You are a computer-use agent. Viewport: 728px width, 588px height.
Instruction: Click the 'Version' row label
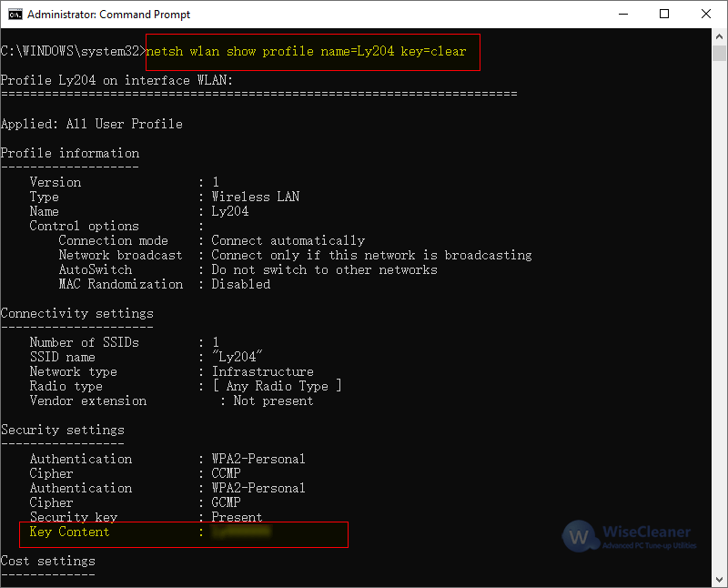pos(56,182)
